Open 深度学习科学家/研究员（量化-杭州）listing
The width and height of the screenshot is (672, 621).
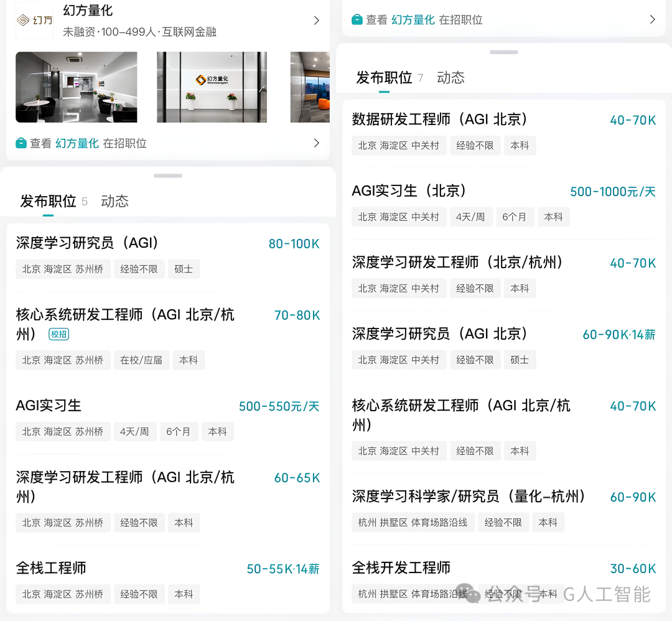pyautogui.click(x=504, y=510)
